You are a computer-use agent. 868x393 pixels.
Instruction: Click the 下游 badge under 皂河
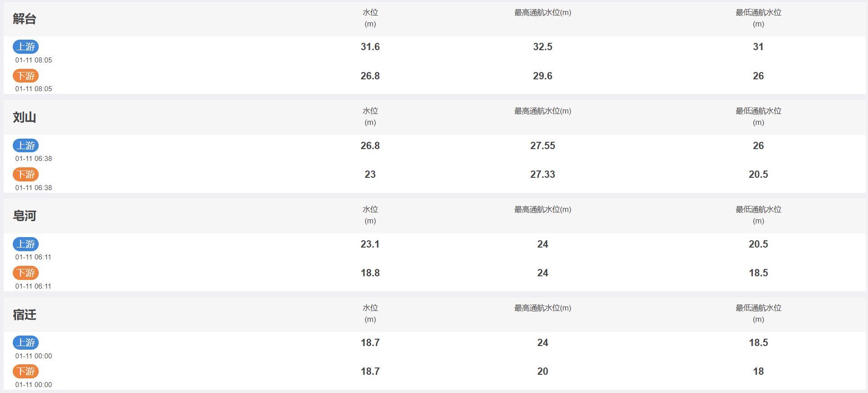[x=26, y=273]
